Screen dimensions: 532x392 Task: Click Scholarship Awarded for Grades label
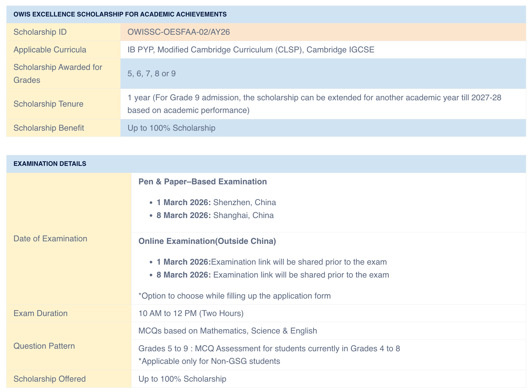pyautogui.click(x=58, y=73)
